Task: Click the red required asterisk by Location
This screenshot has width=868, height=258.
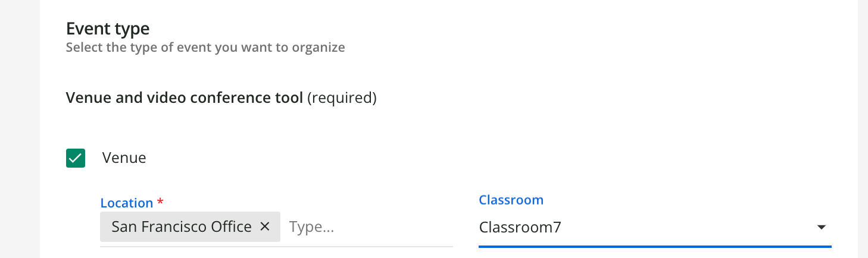Action: 160,203
